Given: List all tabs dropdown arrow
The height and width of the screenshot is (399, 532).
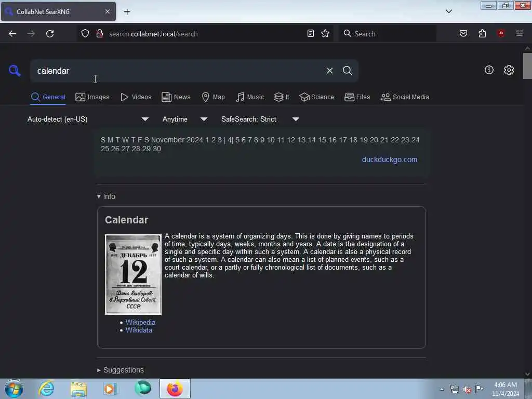Looking at the screenshot, I should 449,11.
